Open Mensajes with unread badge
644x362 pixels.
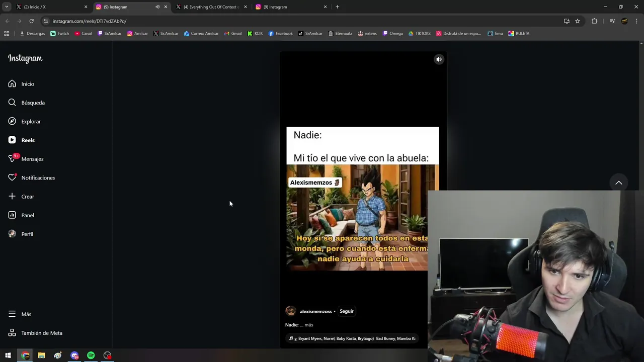[26, 159]
